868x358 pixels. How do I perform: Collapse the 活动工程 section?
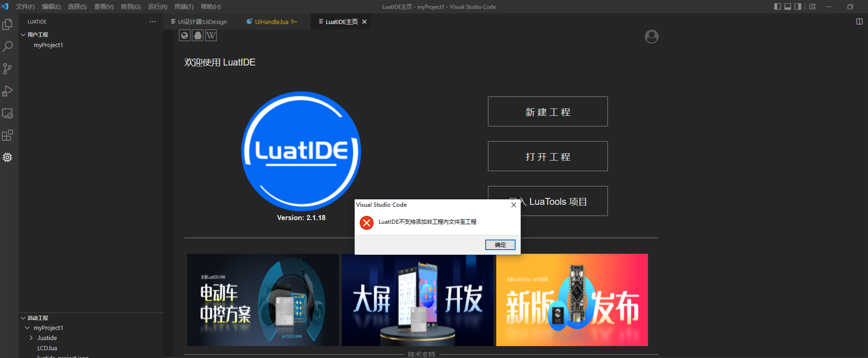(23, 318)
